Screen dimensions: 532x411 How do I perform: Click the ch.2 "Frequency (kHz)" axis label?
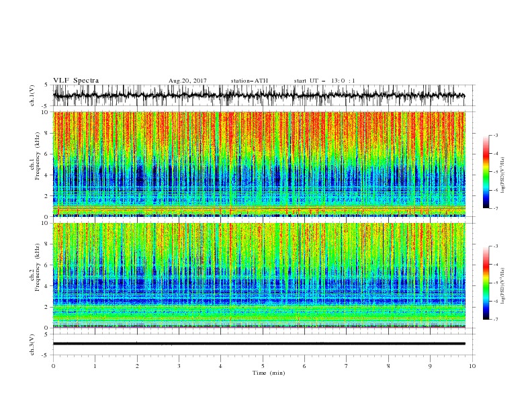pos(38,267)
